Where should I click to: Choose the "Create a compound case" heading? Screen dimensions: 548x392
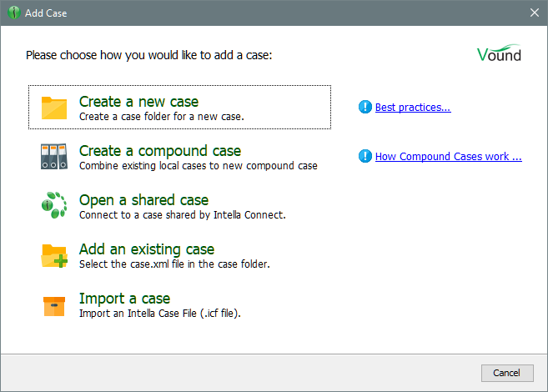click(159, 151)
